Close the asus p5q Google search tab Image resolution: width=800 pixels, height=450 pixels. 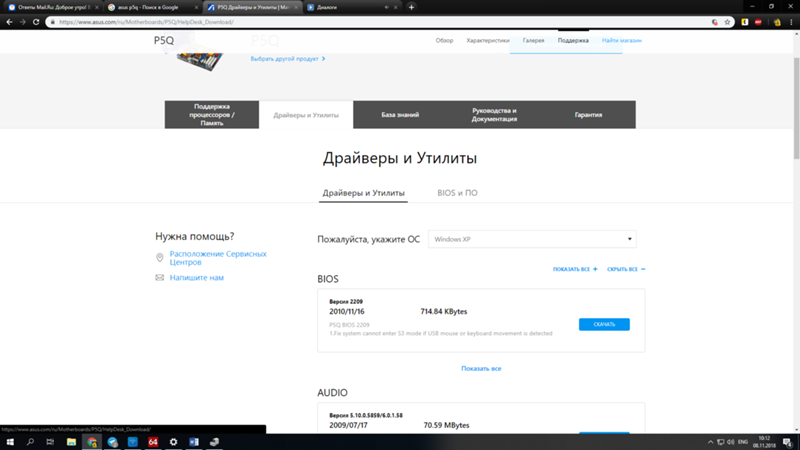(196, 8)
